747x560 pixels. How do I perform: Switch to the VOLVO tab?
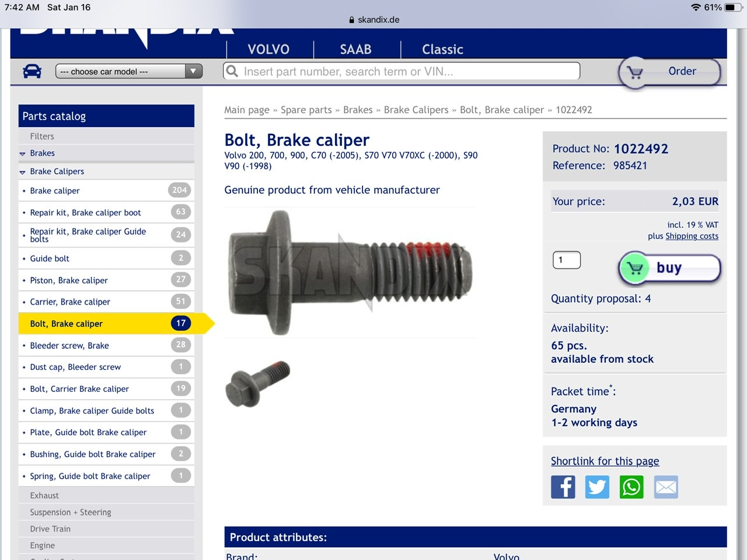pyautogui.click(x=268, y=50)
